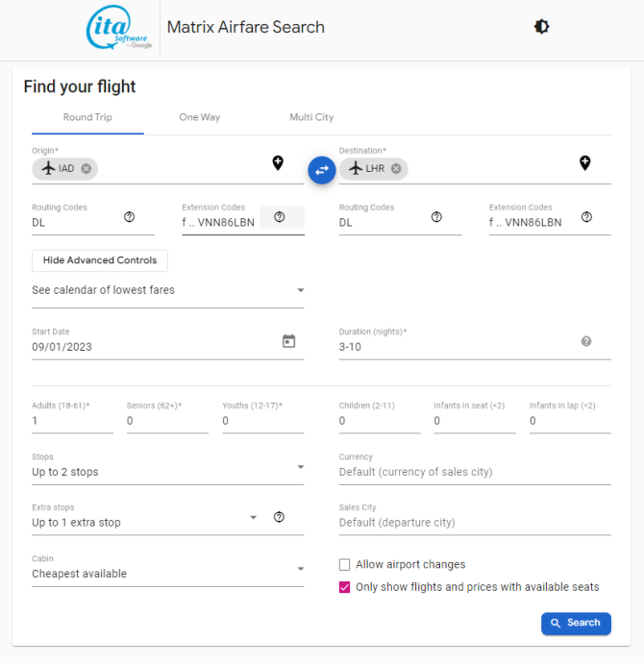Open nearby airports pin for Destination
The height and width of the screenshot is (663, 644).
585,162
